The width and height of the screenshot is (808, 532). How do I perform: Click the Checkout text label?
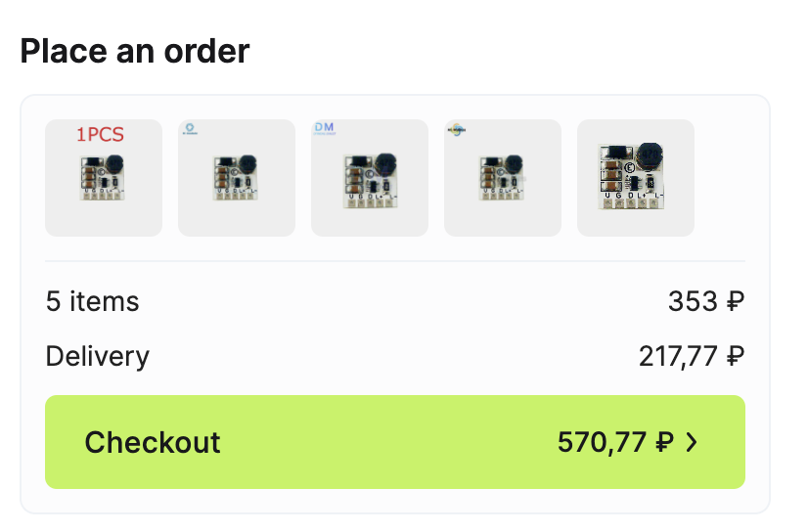coord(153,442)
